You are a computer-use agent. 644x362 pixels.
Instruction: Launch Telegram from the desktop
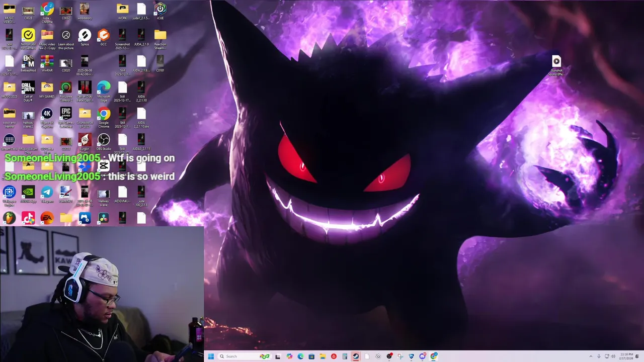47,194
